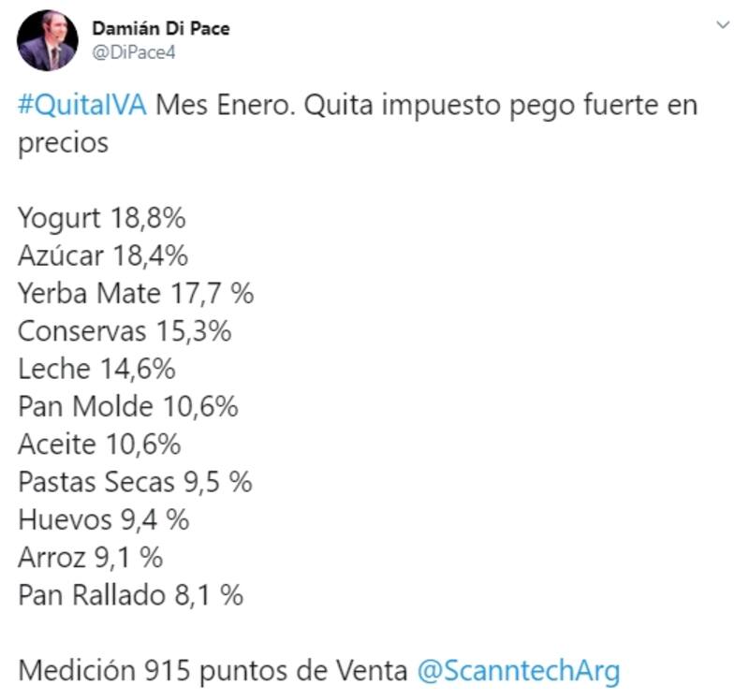This screenshot has width=749, height=700.
Task: Open the tweet options chevron menu
Action: (723, 25)
